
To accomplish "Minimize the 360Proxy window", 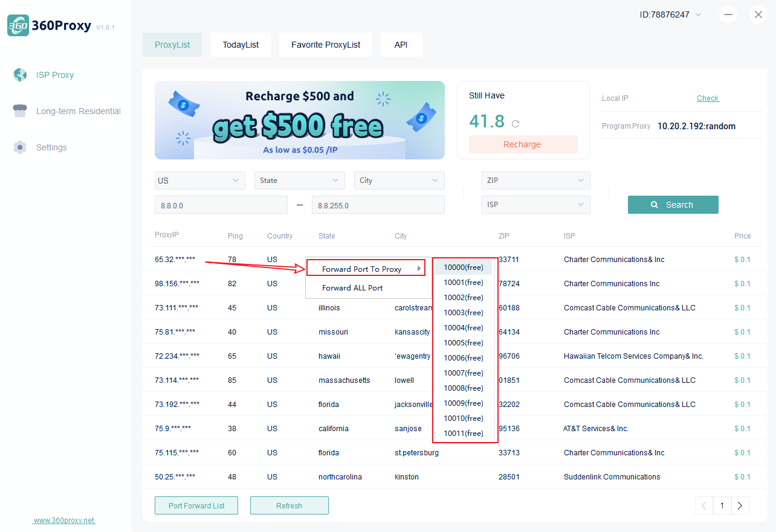I will [728, 14].
